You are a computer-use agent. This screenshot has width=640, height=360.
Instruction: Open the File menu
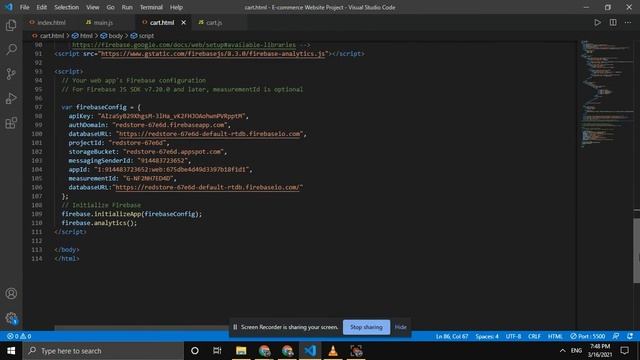(x=24, y=7)
